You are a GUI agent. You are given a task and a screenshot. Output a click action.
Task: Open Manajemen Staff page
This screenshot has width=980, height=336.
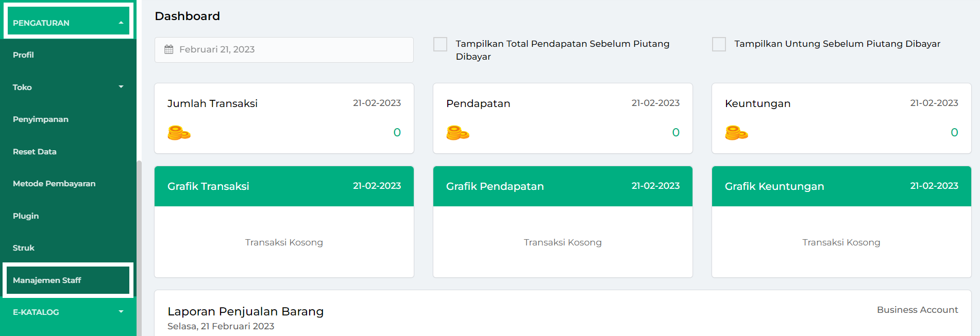pyautogui.click(x=68, y=280)
